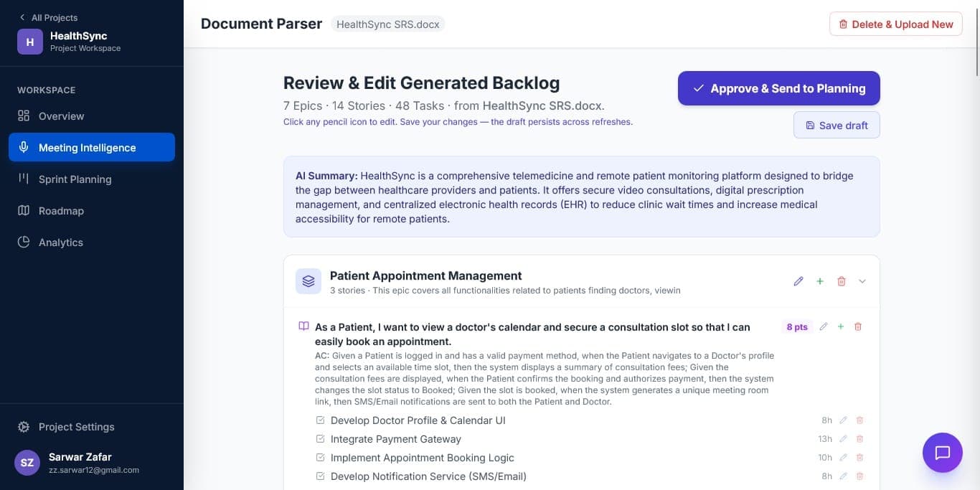Open Project Settings
The image size is (980, 490).
click(92, 427)
